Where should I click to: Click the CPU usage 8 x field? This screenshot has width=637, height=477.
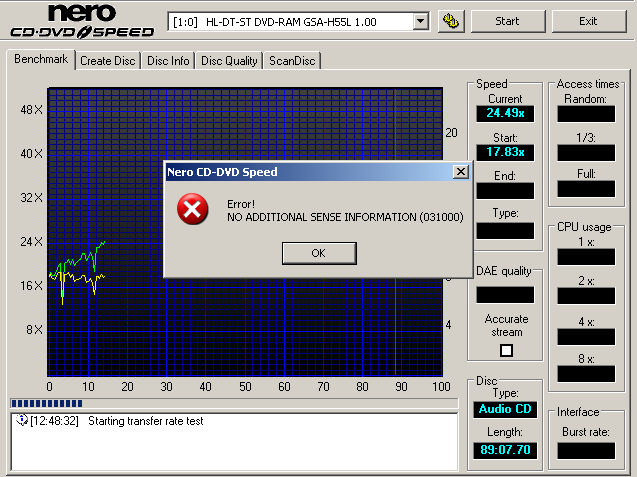point(586,374)
